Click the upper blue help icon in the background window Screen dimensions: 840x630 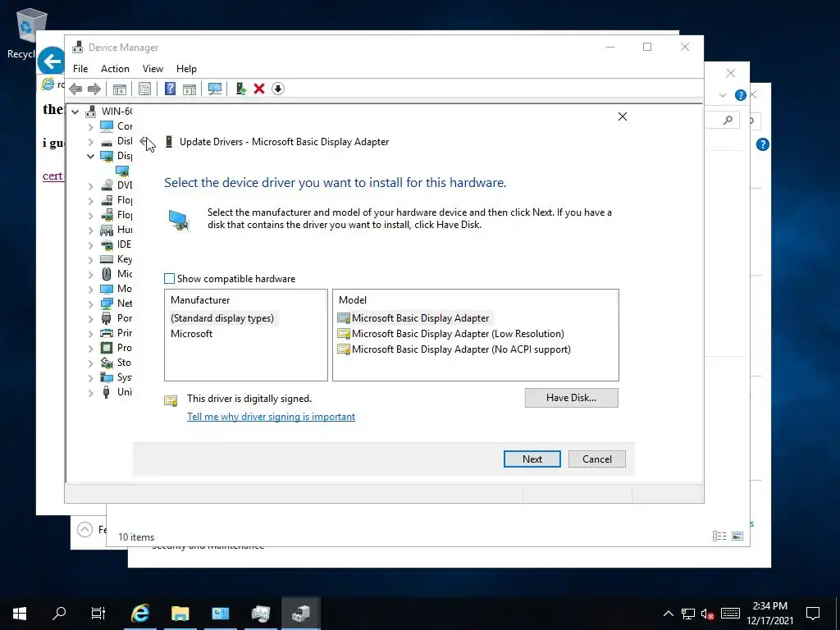tap(741, 95)
